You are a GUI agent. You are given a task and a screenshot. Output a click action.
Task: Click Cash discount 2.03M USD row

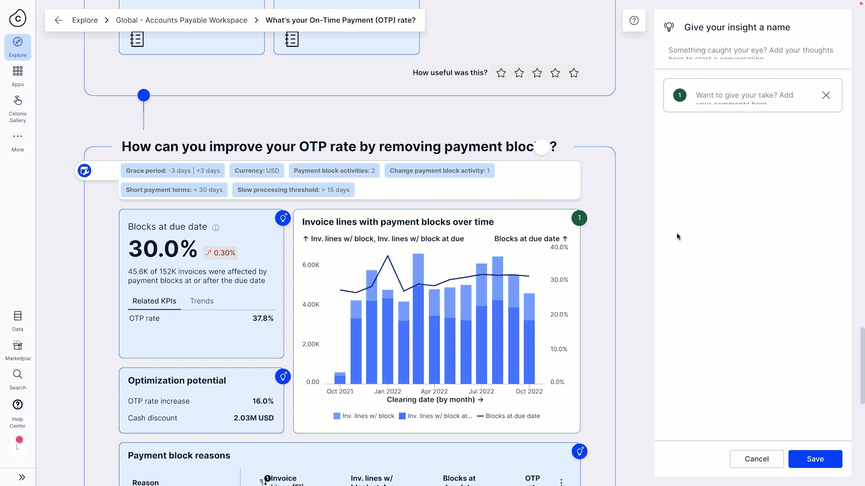pos(201,418)
